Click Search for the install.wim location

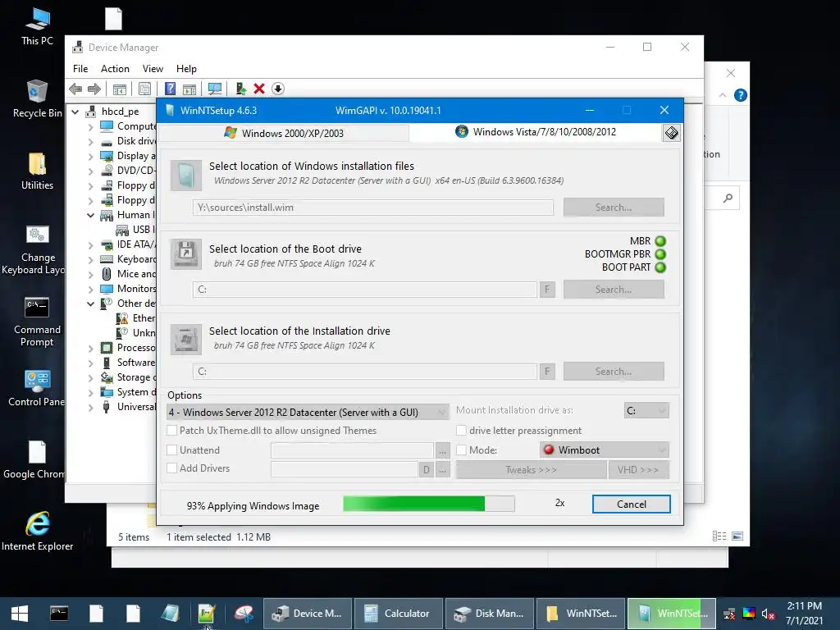[x=614, y=208]
